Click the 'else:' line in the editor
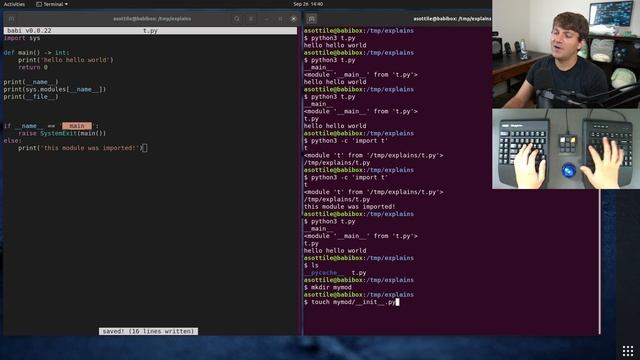Screen dimensions: 640x360 click(x=13, y=141)
